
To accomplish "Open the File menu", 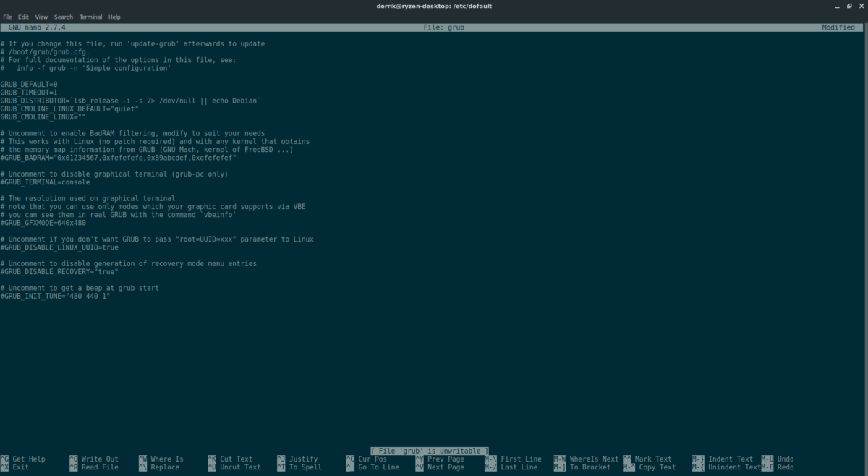I will pos(7,17).
